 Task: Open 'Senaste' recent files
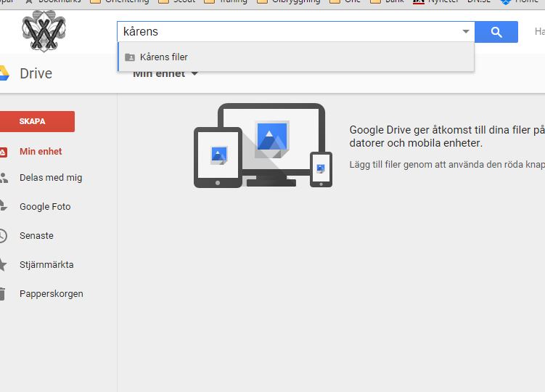pos(36,235)
